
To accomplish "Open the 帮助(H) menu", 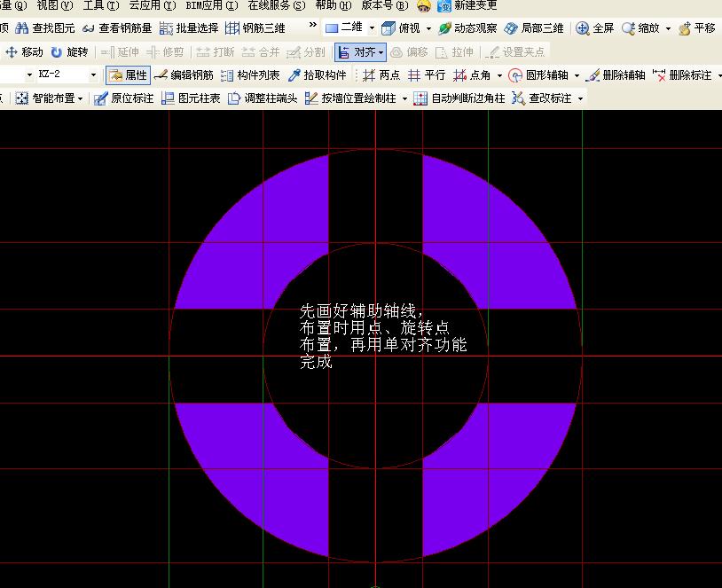I will (x=334, y=5).
